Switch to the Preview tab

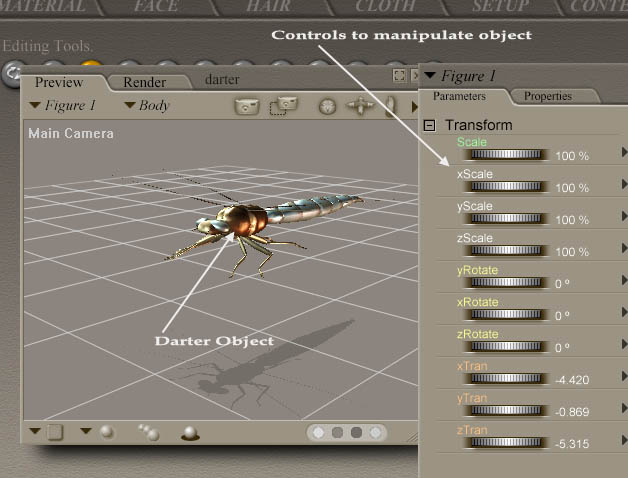pos(59,82)
